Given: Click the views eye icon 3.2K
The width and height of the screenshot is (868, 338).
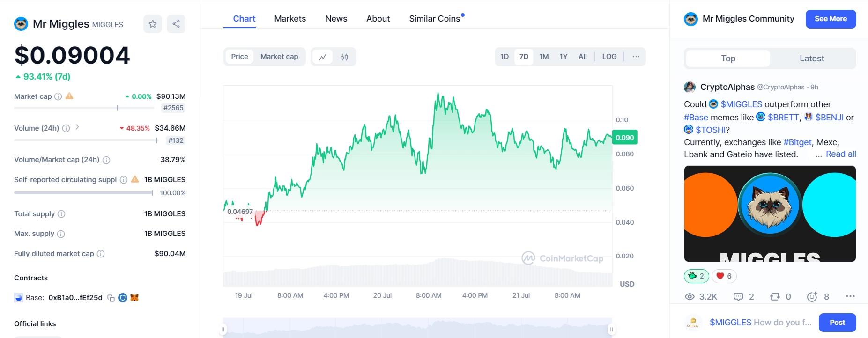Looking at the screenshot, I should click(x=690, y=296).
